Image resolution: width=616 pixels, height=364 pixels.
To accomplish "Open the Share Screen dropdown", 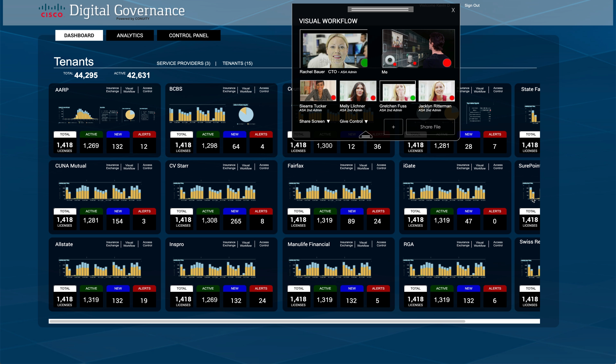I will coord(314,121).
